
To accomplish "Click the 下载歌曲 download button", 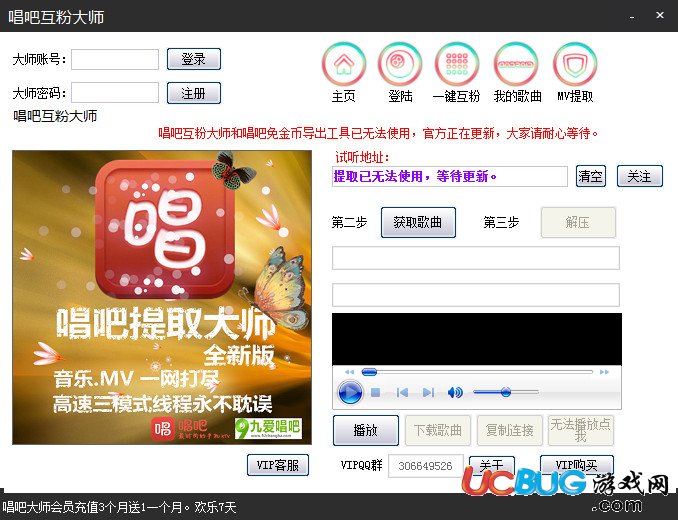I will tap(438, 430).
